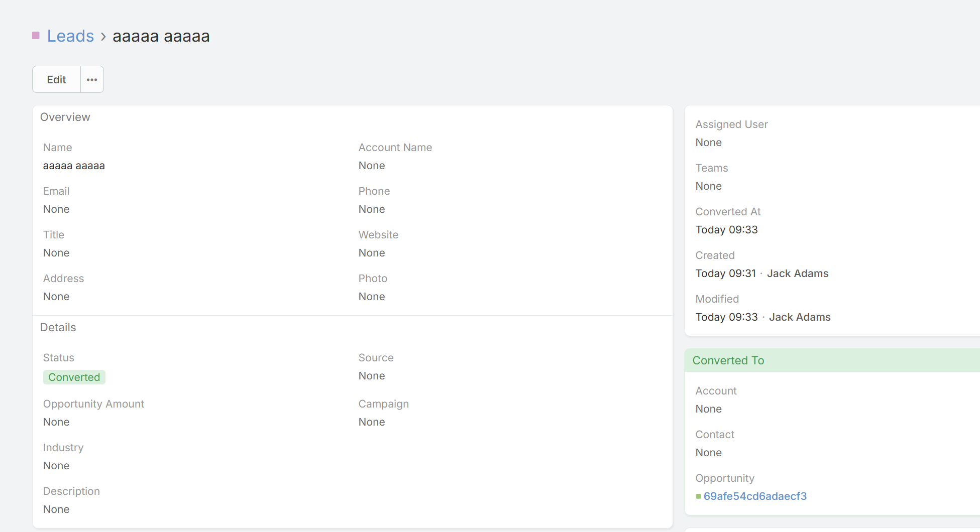Click the Converted At time value

[x=726, y=230]
